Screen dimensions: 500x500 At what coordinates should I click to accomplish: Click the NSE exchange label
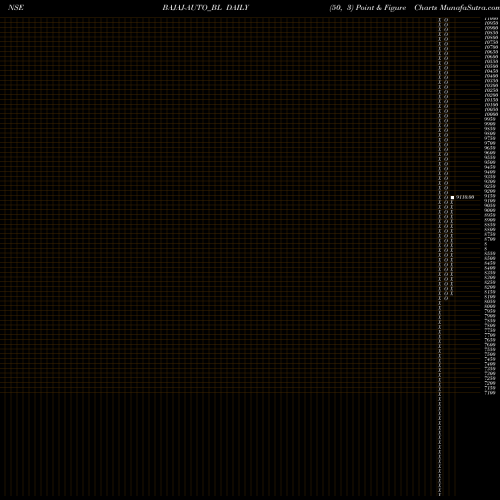click(x=16, y=7)
